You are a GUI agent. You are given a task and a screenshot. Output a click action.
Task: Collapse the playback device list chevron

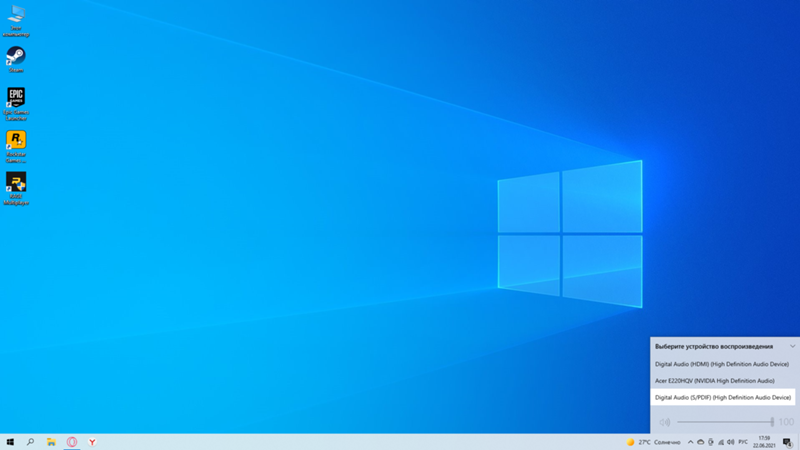pos(792,346)
